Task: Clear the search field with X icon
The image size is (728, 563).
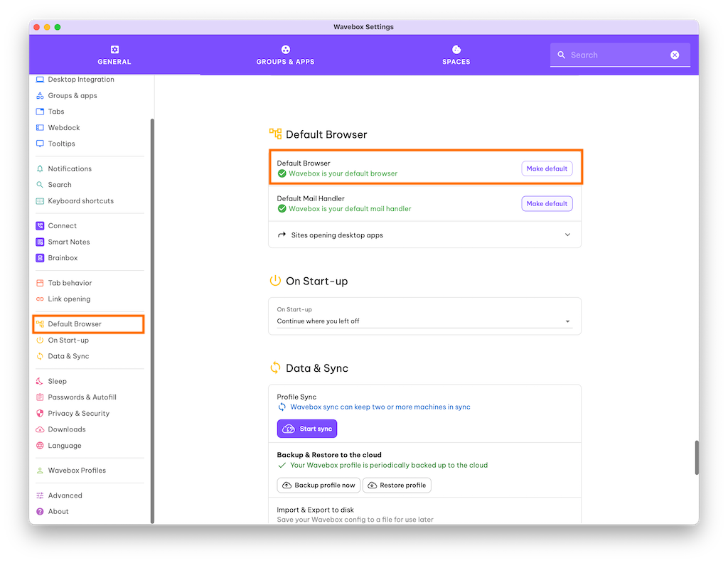Action: tap(675, 55)
